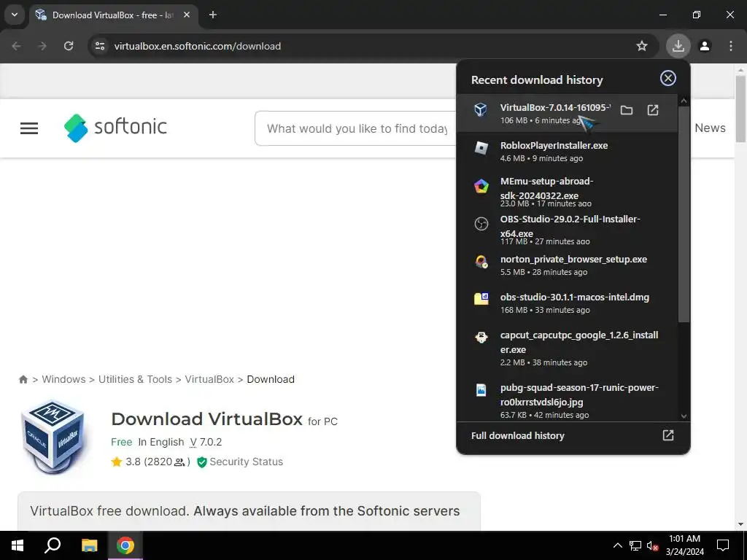Click the Security Status shield link
The height and width of the screenshot is (560, 747).
(x=240, y=462)
